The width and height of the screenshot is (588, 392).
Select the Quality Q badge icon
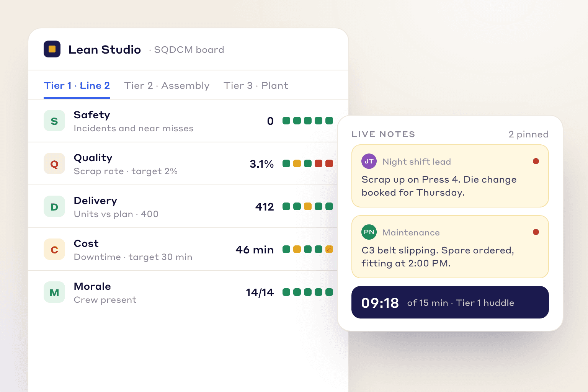(54, 163)
